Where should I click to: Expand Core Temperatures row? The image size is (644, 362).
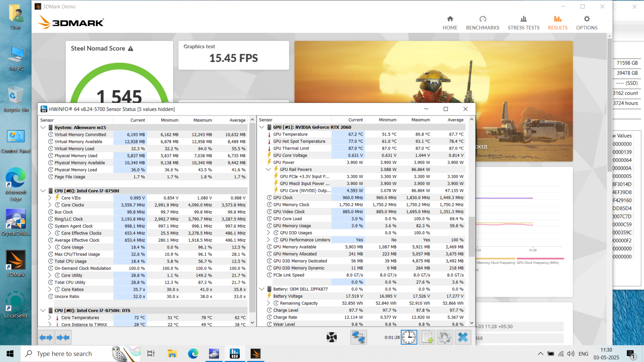(x=50, y=318)
